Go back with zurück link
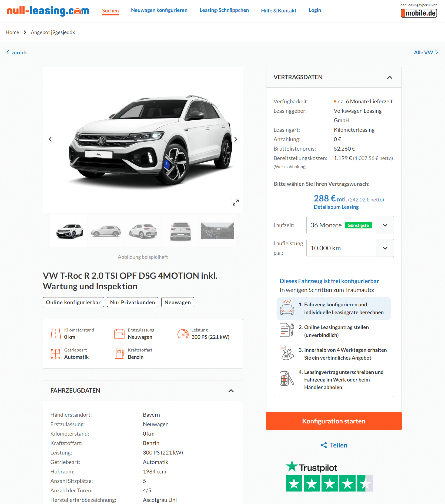 tap(17, 52)
